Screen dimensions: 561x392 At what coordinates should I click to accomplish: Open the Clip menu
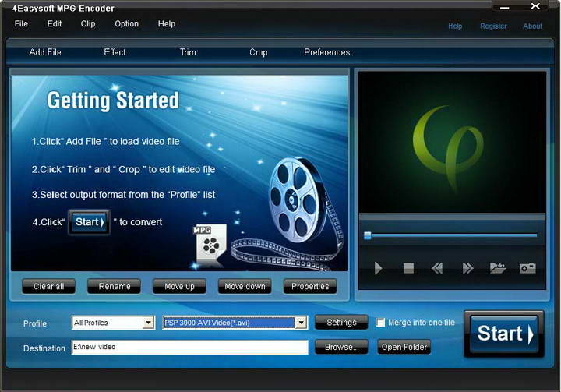point(87,24)
